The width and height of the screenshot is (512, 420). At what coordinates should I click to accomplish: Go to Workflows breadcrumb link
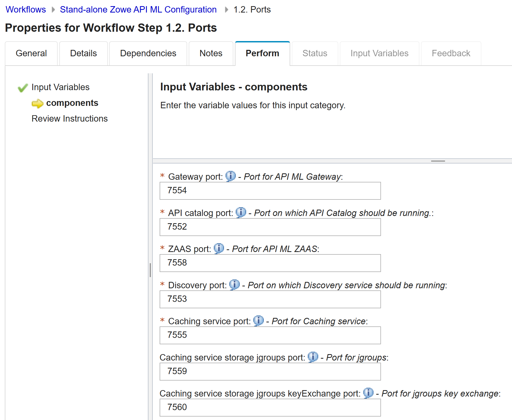point(26,10)
